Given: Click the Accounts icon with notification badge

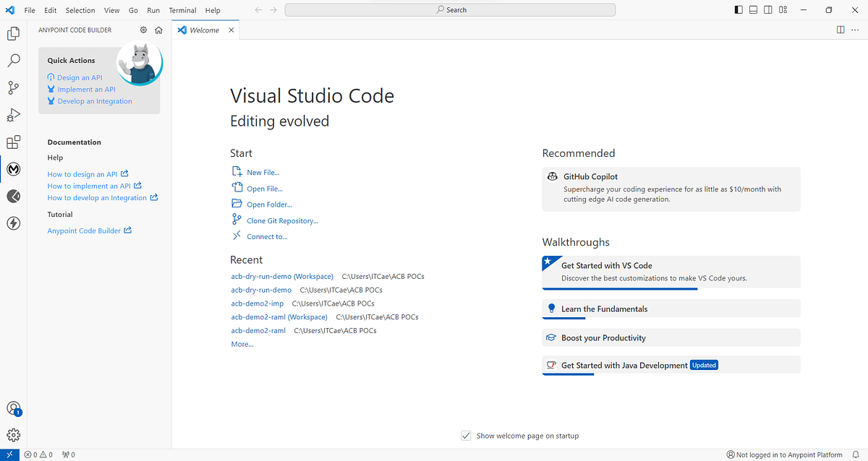Looking at the screenshot, I should [14, 408].
